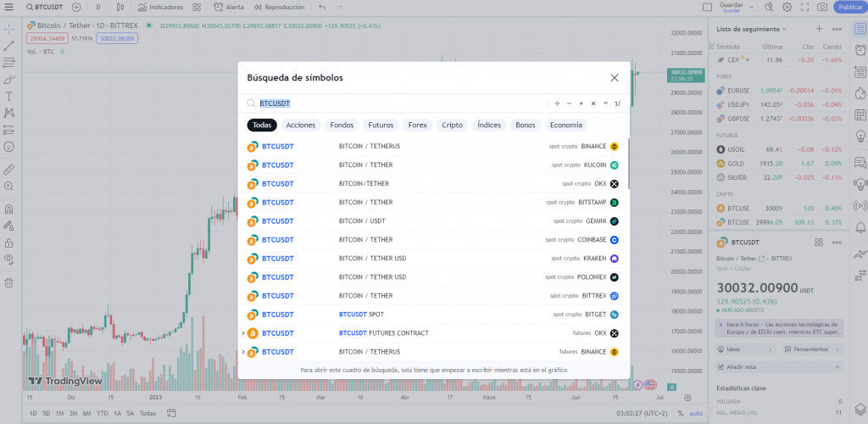Toggle hide all drawings eye icon

click(x=8, y=259)
